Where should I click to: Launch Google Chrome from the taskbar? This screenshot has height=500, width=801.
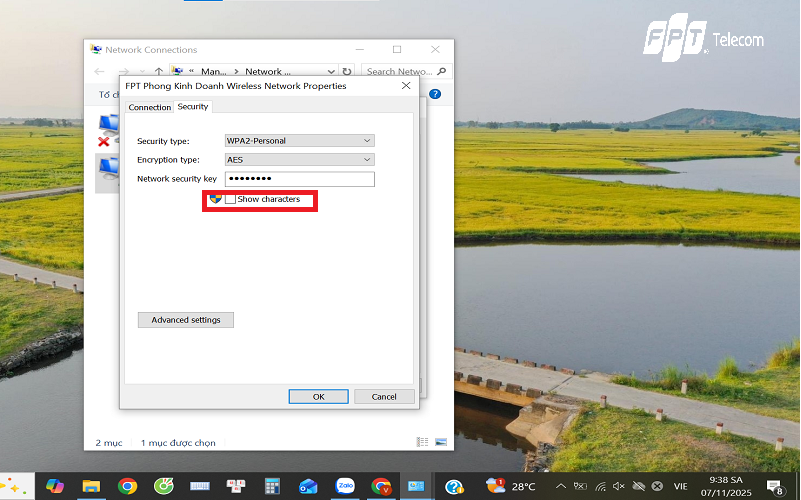click(127, 486)
